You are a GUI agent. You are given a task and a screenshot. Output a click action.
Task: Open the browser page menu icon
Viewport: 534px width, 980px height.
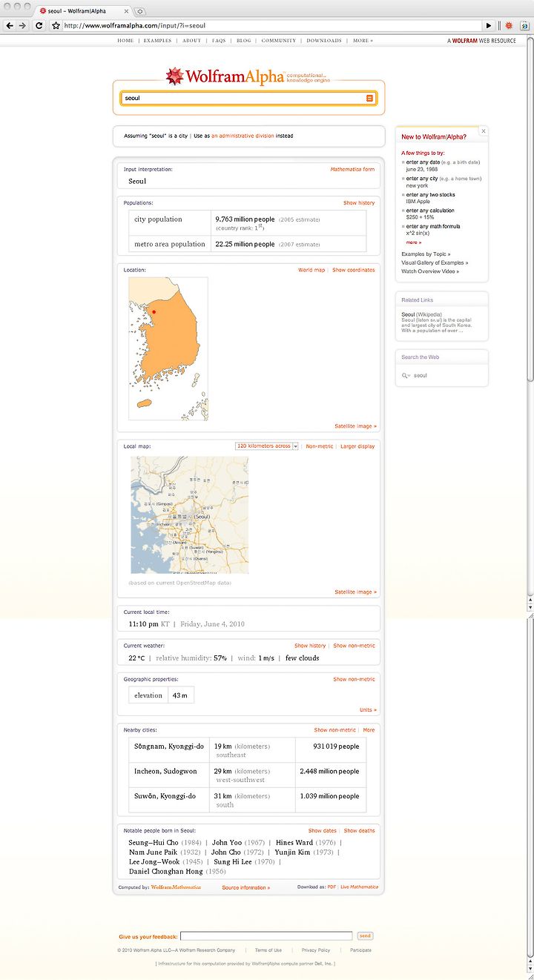(524, 25)
